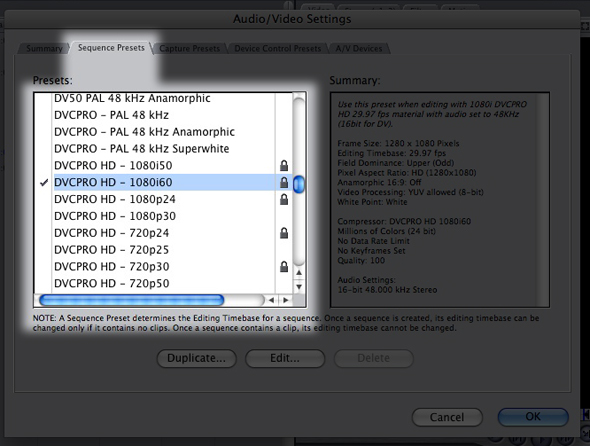This screenshot has width=590, height=446.
Task: Confirm settings with the OK button
Action: point(533,417)
